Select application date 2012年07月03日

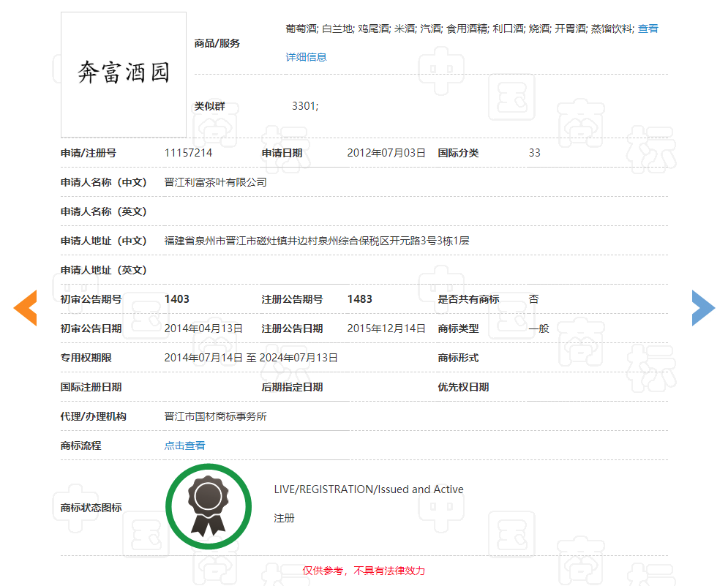pos(386,153)
